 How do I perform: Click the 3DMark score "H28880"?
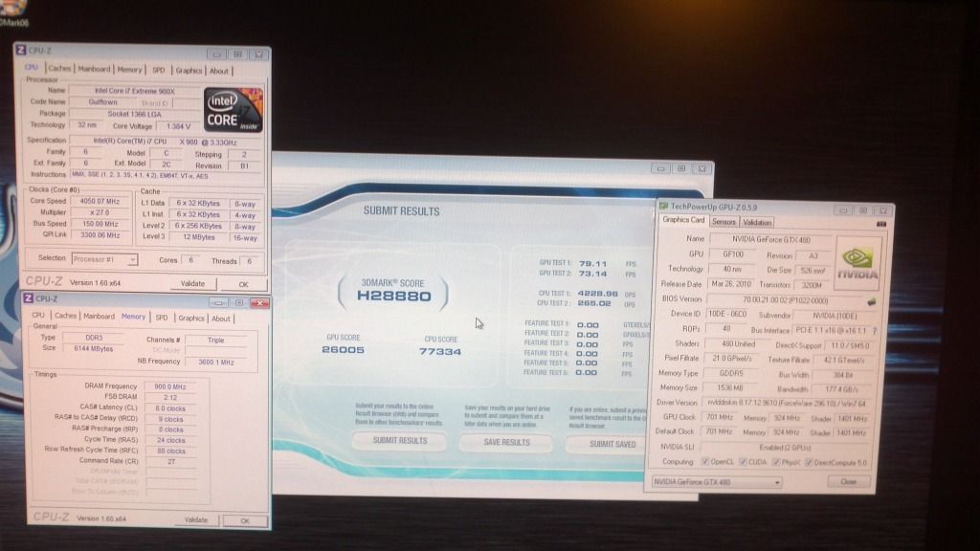pyautogui.click(x=393, y=296)
